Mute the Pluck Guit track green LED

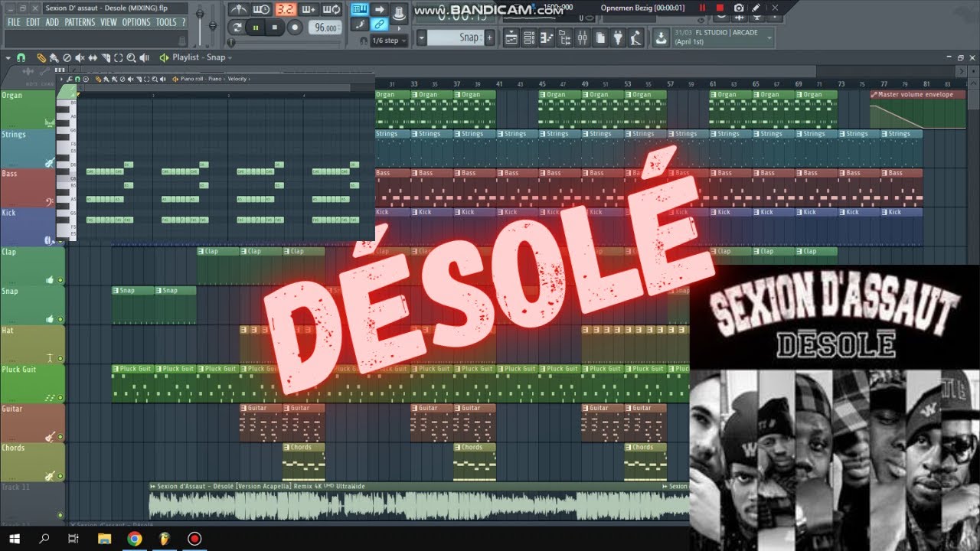pyautogui.click(x=60, y=397)
